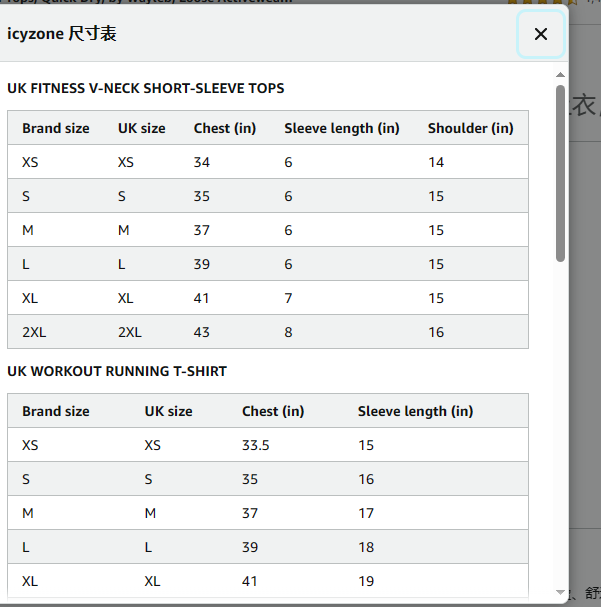Click sleeve length 17 in running T-shirt table
This screenshot has height=607, width=601.
coord(366,513)
